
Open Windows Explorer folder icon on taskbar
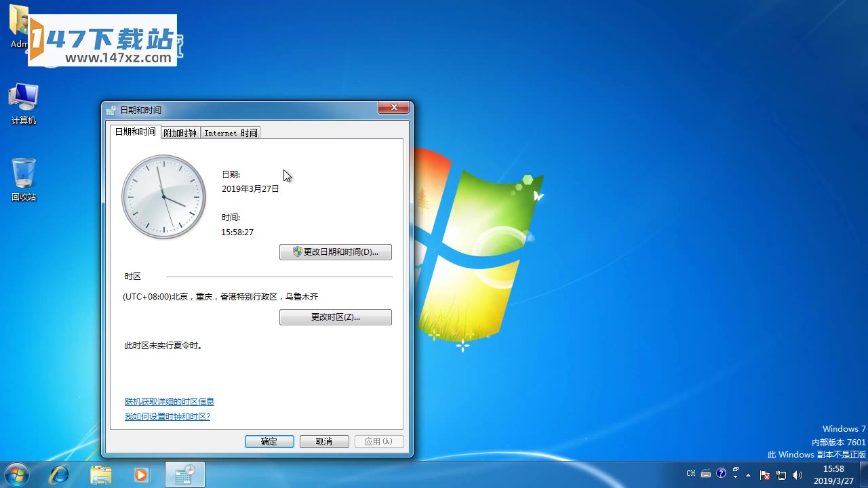pyautogui.click(x=101, y=474)
